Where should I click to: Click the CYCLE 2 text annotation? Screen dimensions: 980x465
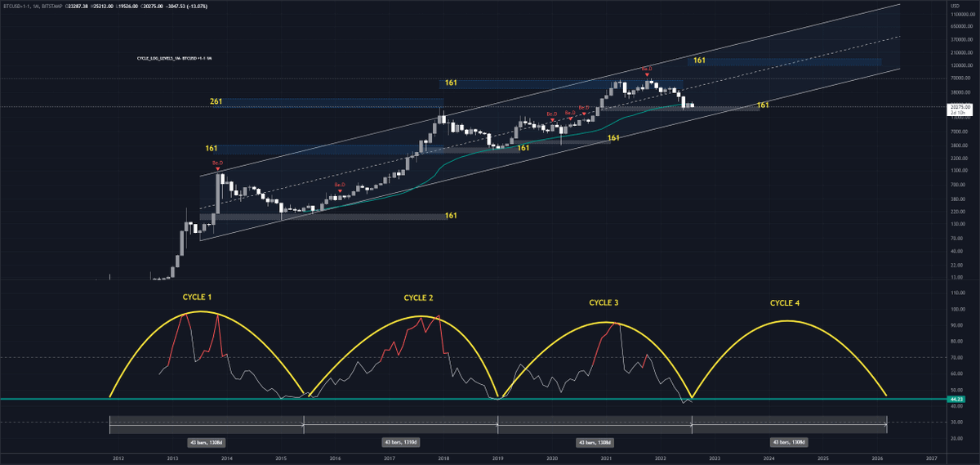point(418,297)
